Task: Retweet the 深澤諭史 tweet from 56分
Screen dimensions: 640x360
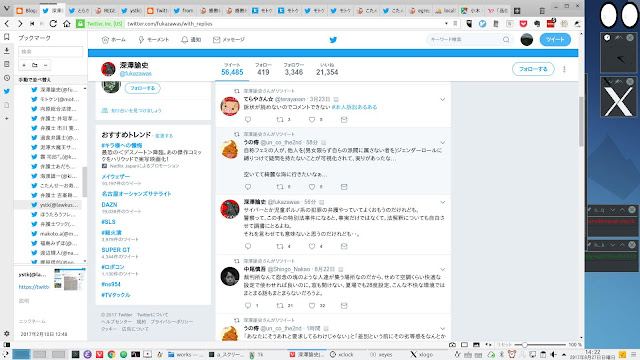Action: [280, 246]
